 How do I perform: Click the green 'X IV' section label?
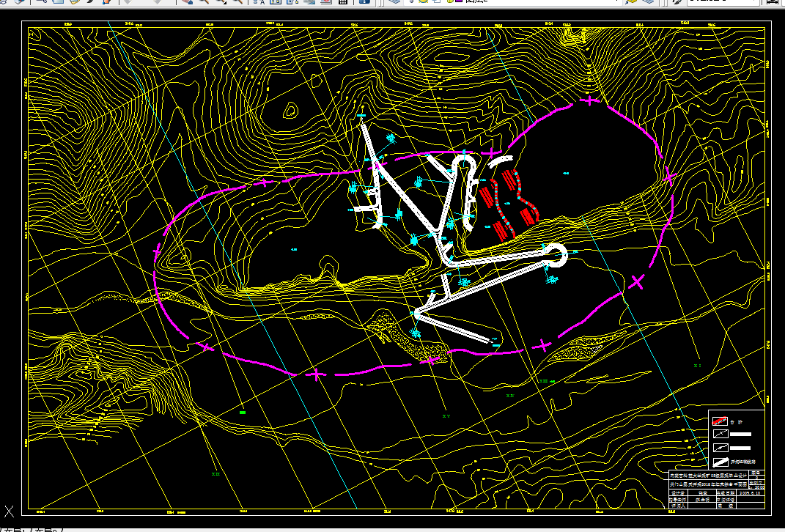(509, 396)
